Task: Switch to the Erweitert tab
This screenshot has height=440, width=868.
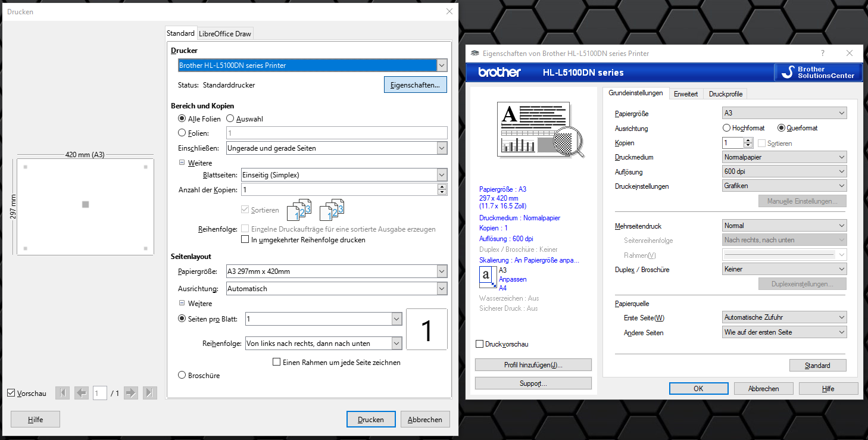Action: click(x=686, y=94)
